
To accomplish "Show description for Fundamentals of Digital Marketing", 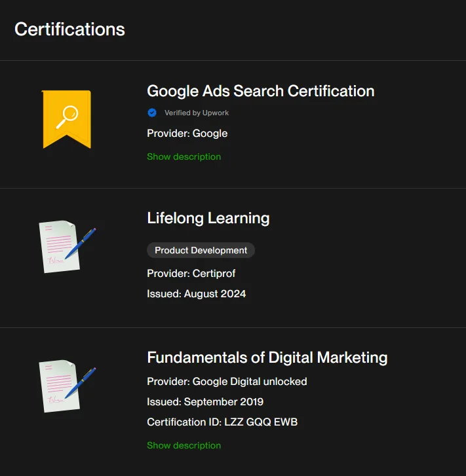I will click(184, 445).
